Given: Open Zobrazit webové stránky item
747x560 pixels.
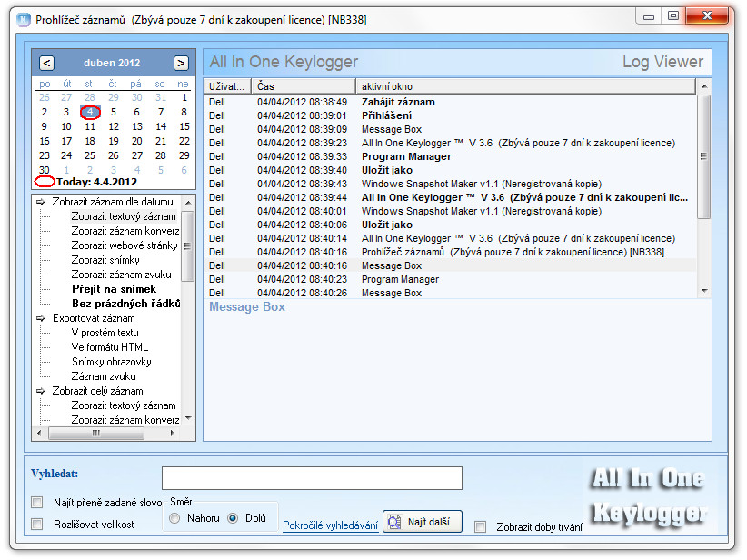Looking at the screenshot, I should click(124, 245).
